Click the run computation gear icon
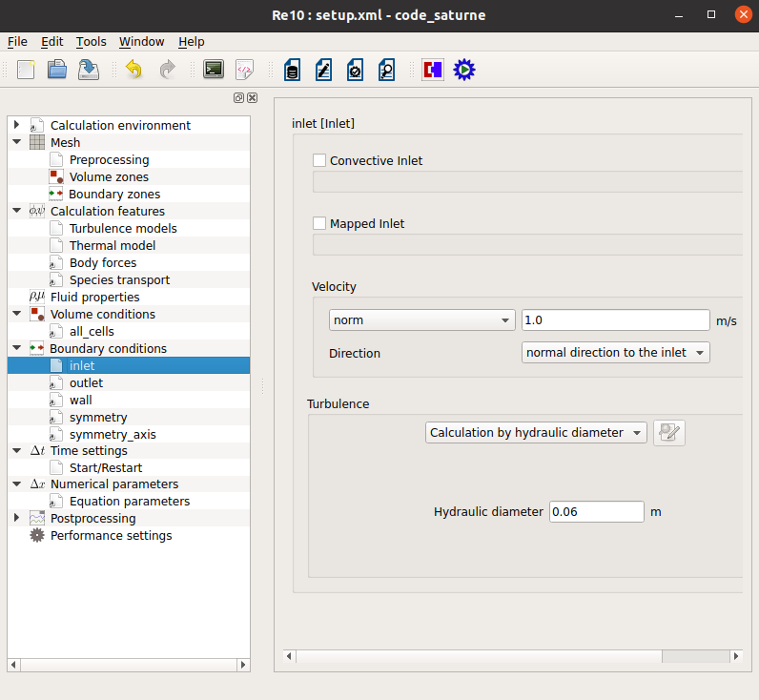The height and width of the screenshot is (700, 759). 464,70
